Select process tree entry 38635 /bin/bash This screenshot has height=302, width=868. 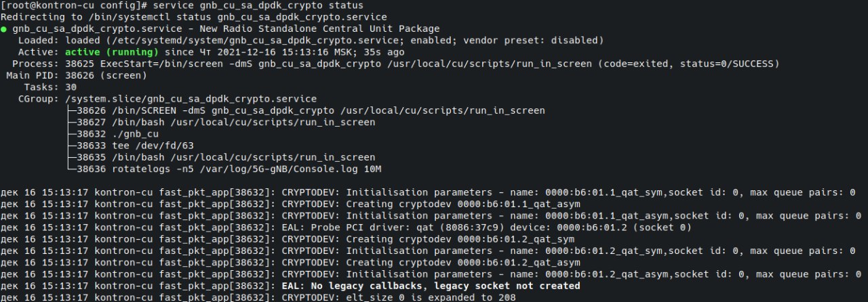(x=225, y=157)
